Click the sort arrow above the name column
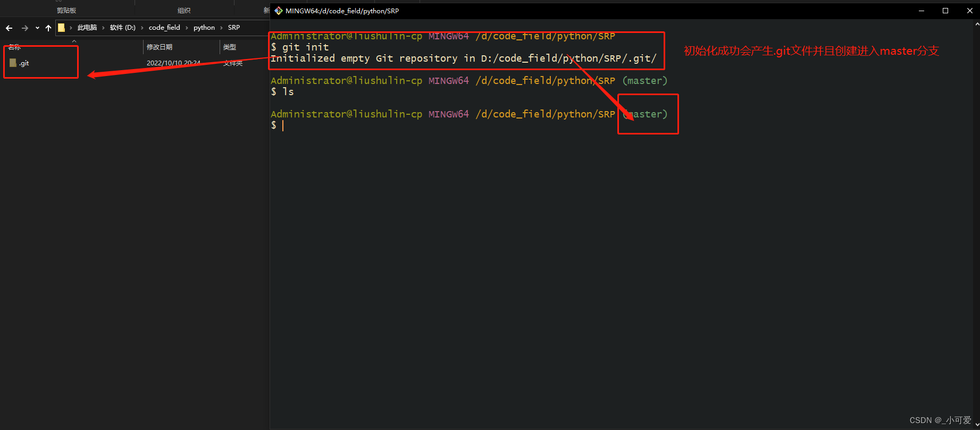This screenshot has width=980, height=430. (74, 41)
